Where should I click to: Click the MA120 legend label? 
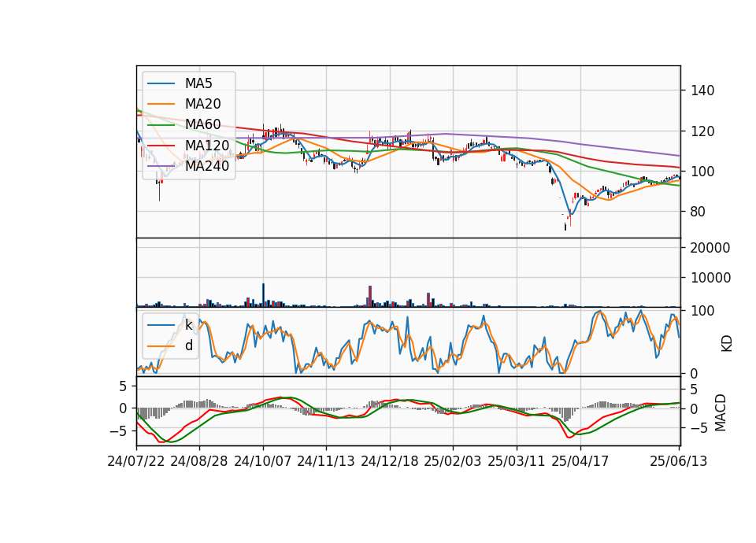[207, 145]
